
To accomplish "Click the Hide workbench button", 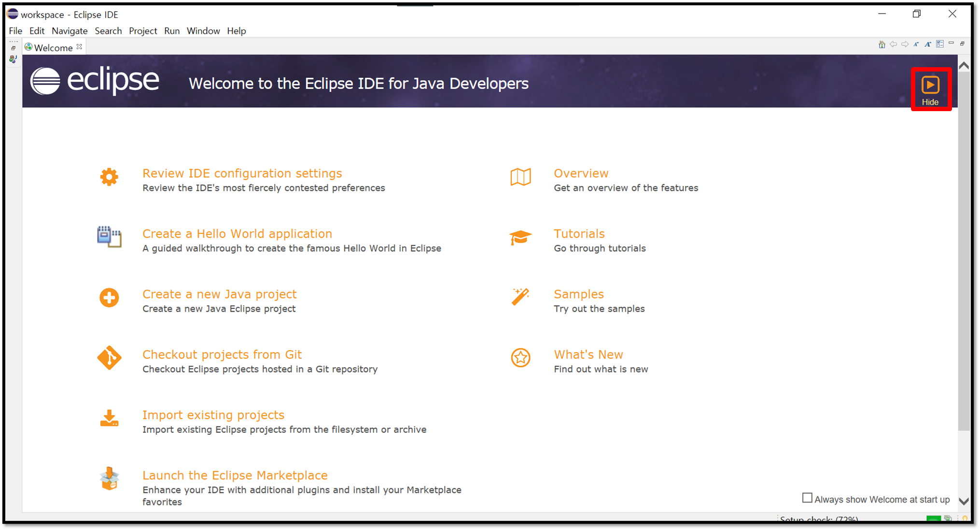I will [x=930, y=90].
